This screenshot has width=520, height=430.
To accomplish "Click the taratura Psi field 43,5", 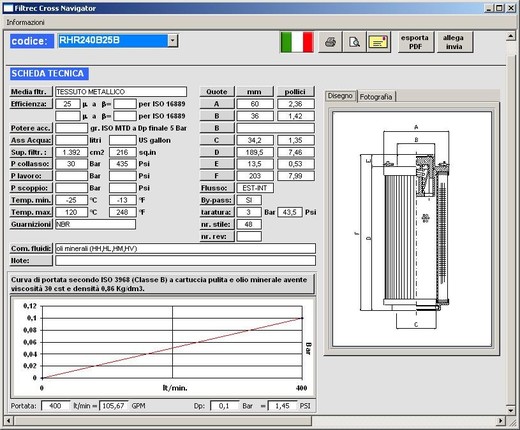I will point(290,212).
